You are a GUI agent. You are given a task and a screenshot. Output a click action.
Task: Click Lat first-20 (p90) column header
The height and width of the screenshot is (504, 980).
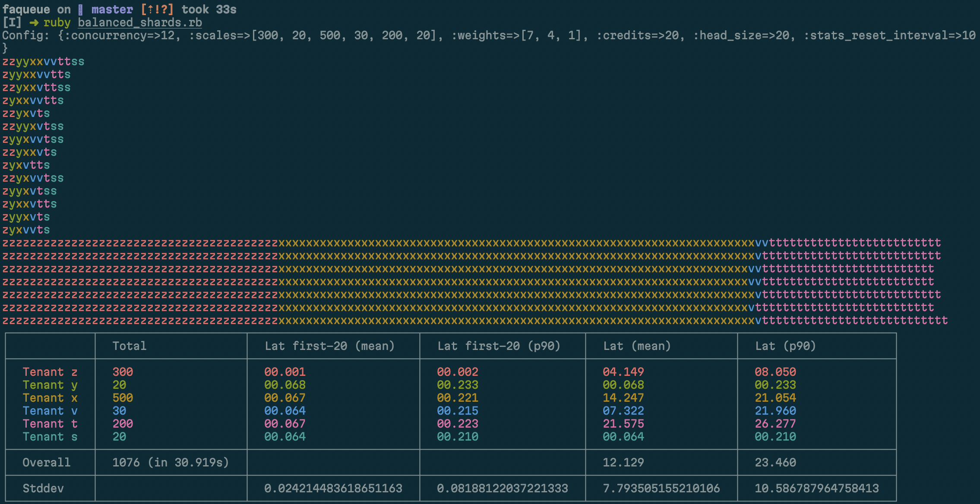pyautogui.click(x=499, y=346)
